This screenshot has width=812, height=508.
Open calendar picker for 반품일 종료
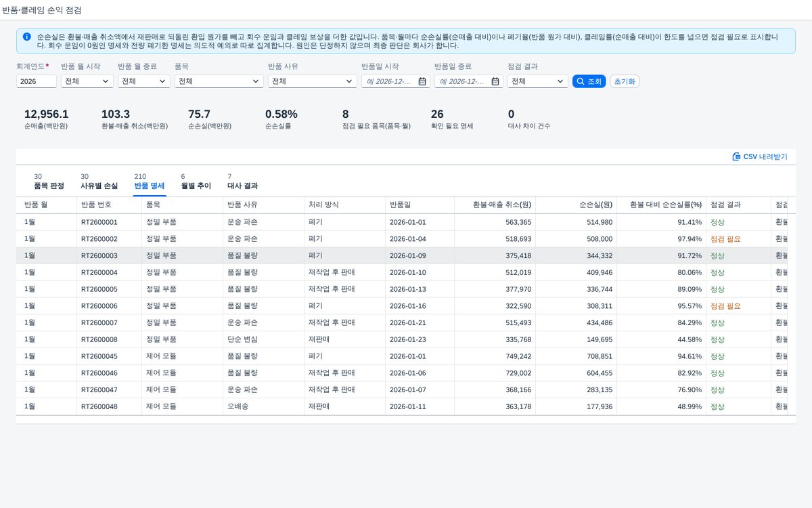(495, 81)
